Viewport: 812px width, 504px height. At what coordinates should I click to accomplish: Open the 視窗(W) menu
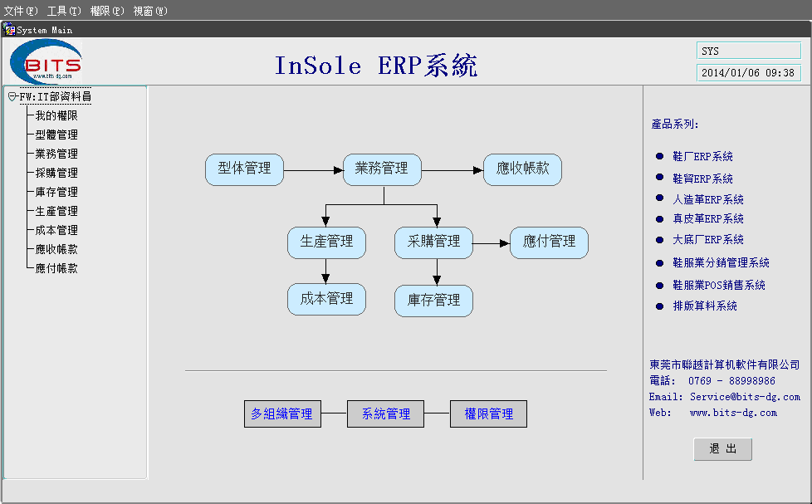tap(150, 10)
